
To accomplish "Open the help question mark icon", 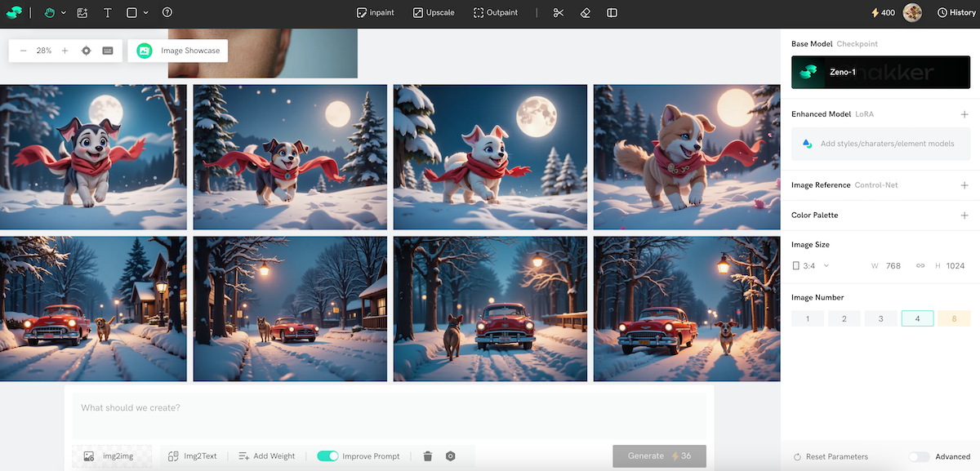I will (167, 13).
